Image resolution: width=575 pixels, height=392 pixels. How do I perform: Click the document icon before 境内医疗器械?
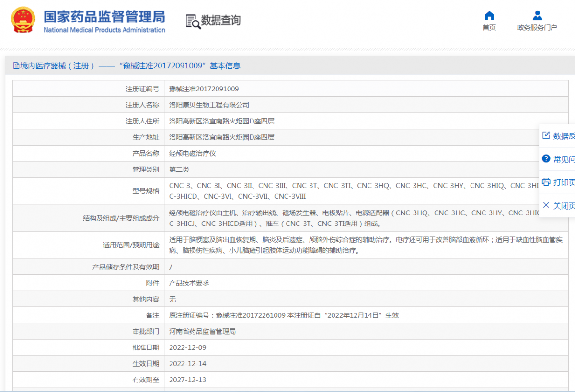pos(16,66)
